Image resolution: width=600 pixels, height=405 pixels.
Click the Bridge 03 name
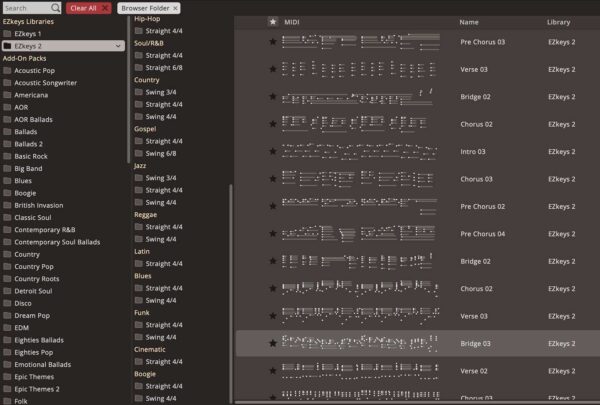coord(475,344)
